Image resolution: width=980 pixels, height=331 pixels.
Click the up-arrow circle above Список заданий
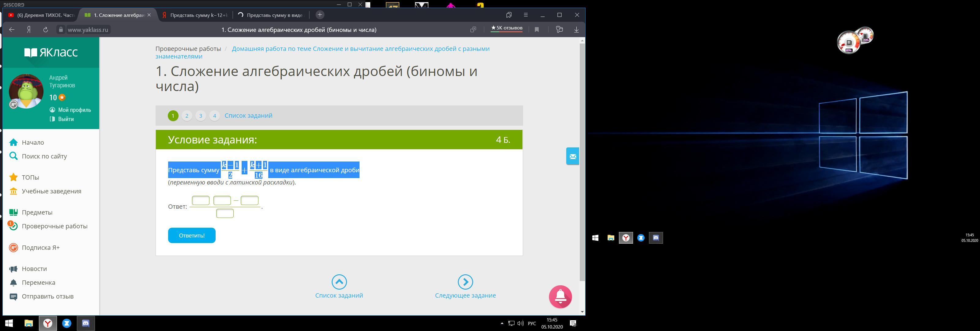tap(339, 282)
